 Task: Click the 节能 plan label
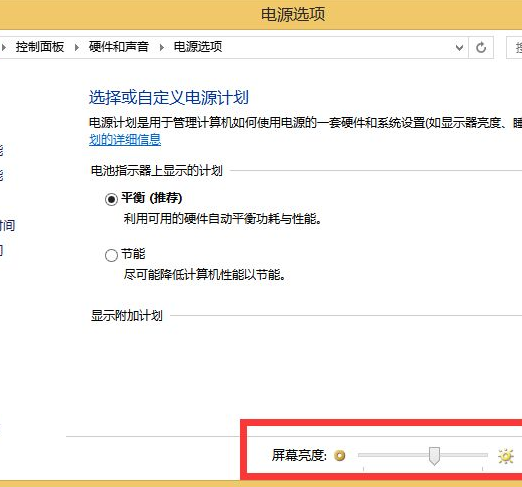(133, 254)
